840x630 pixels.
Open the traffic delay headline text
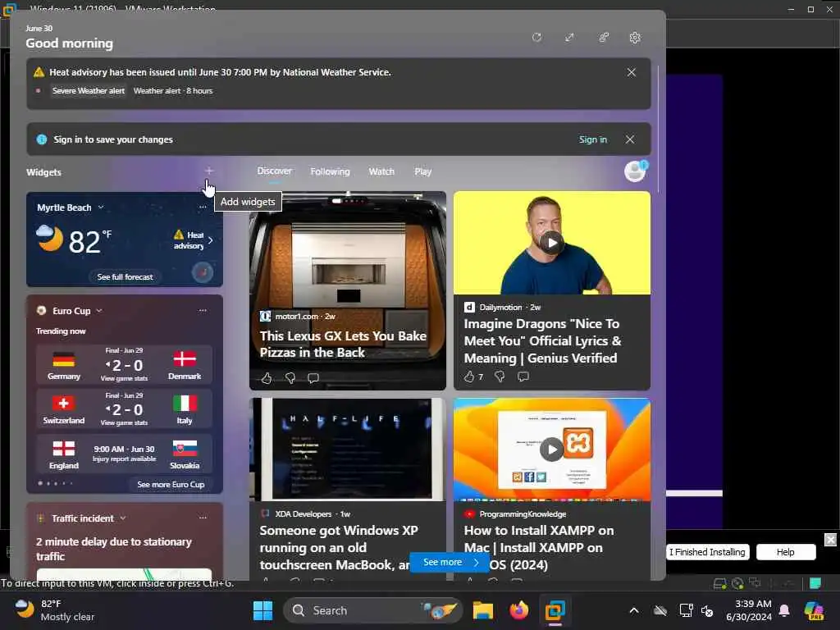113,549
